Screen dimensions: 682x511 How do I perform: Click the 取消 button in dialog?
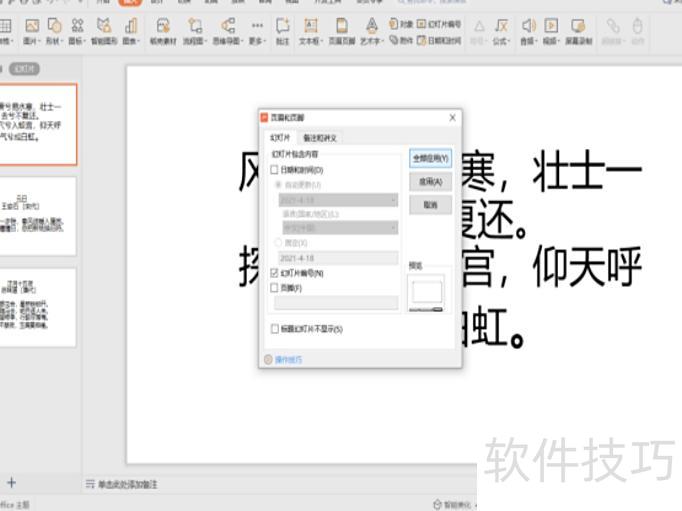430,204
